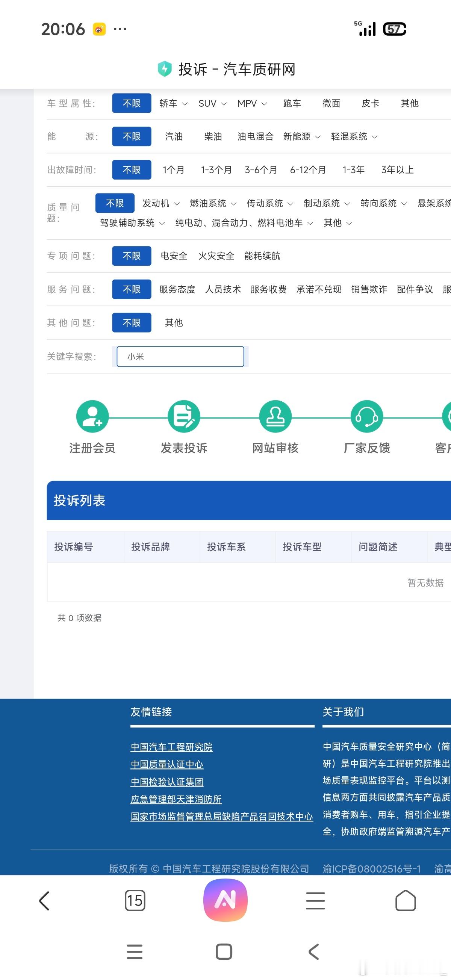451x980 pixels.
Task: Select 不限 for 服务问题
Action: click(x=132, y=289)
